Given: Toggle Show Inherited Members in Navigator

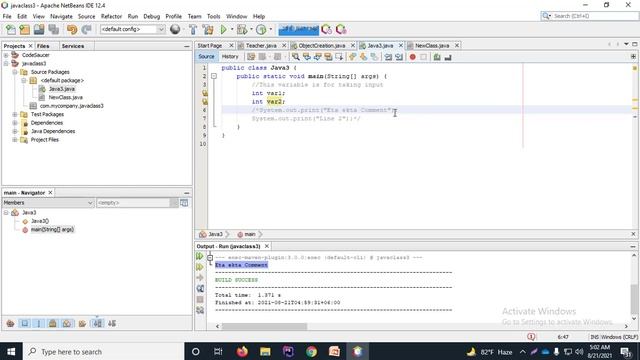Looking at the screenshot, I should tap(10, 323).
